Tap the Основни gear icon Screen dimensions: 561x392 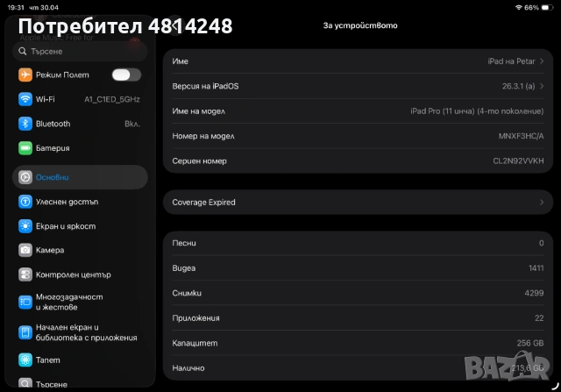click(x=25, y=177)
